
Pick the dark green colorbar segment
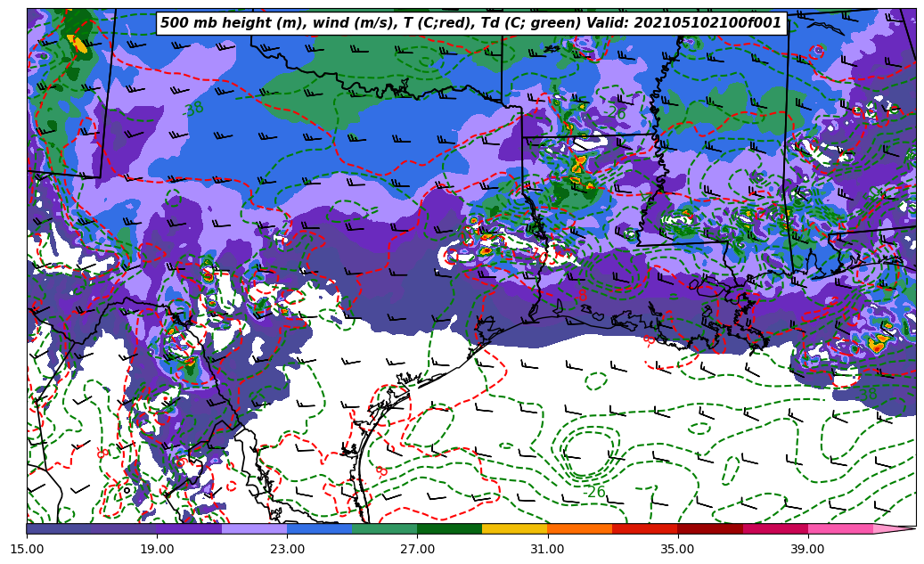coord(450,528)
